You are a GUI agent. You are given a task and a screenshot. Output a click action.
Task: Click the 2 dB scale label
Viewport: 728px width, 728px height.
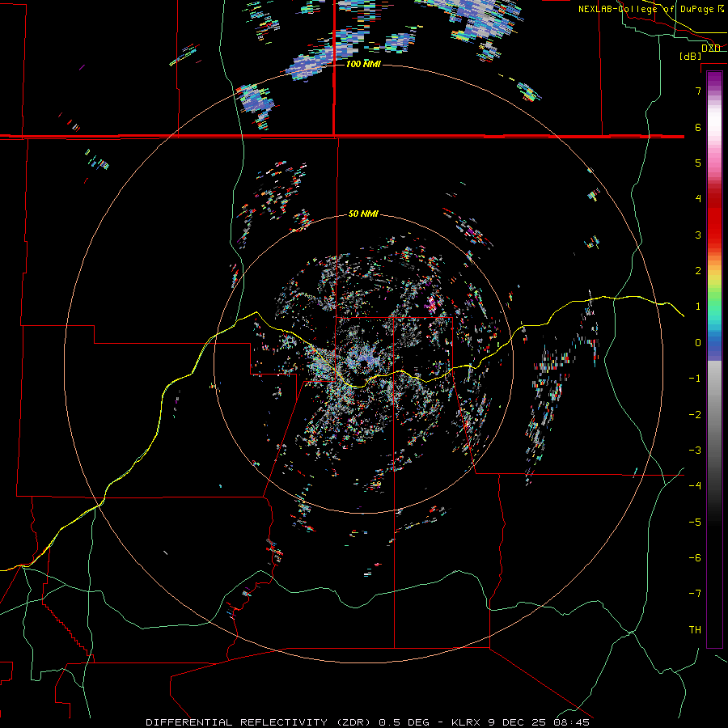coord(698,271)
